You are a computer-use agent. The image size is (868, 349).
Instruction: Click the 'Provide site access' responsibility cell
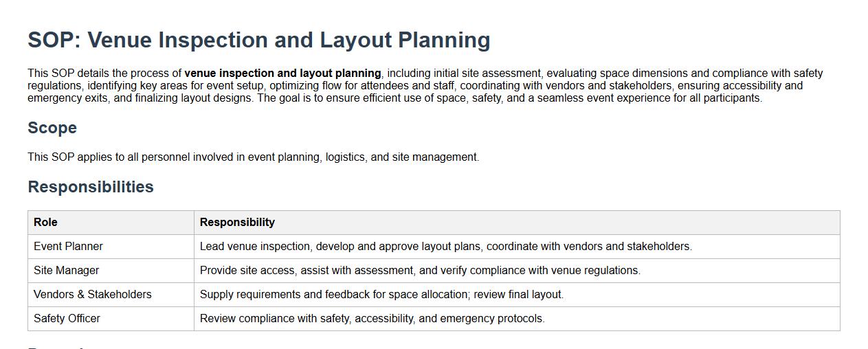420,271
